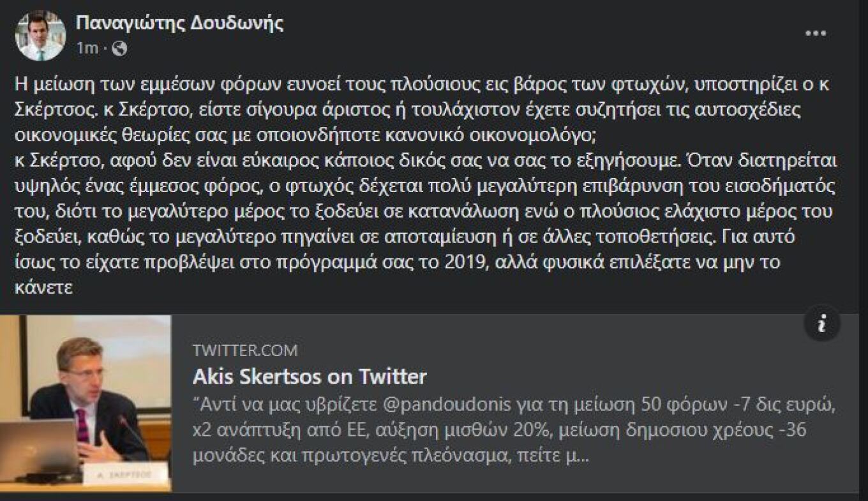Click the "1m" post timestamp

(87, 49)
